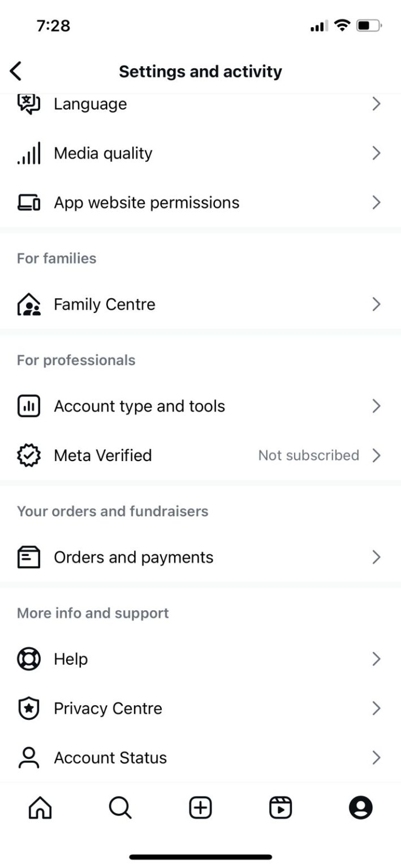Tap the create new post plus icon
The width and height of the screenshot is (401, 868).
point(200,808)
